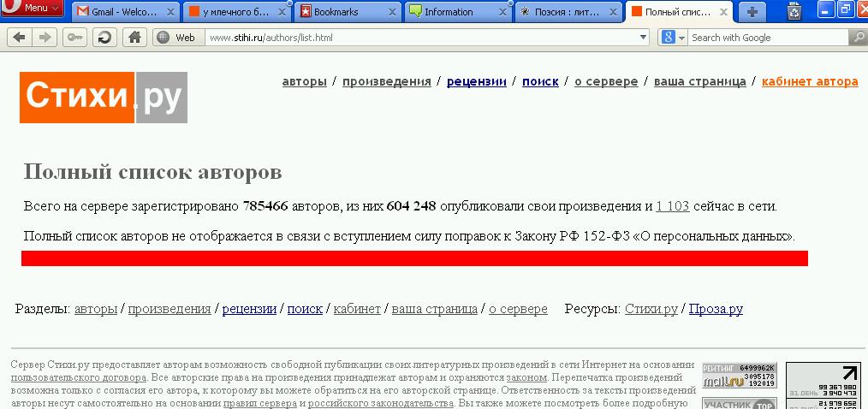868x409 pixels.
Task: Go to the home page icon
Action: (134, 37)
